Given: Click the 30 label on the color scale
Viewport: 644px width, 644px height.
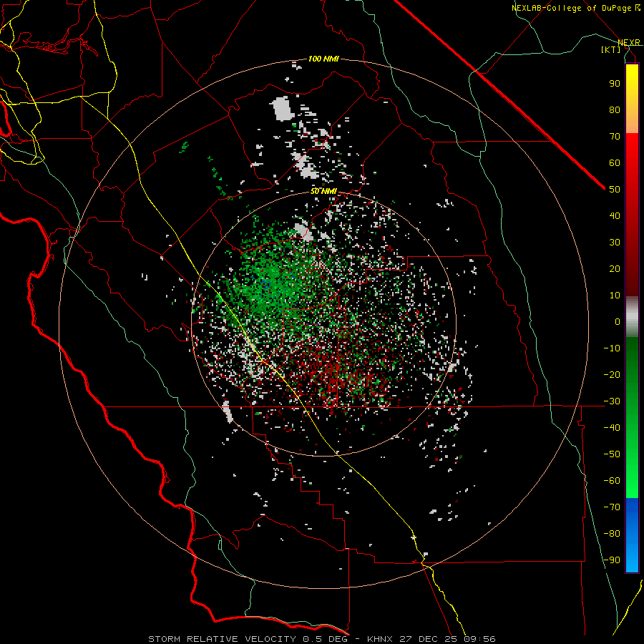Looking at the screenshot, I should (x=615, y=243).
